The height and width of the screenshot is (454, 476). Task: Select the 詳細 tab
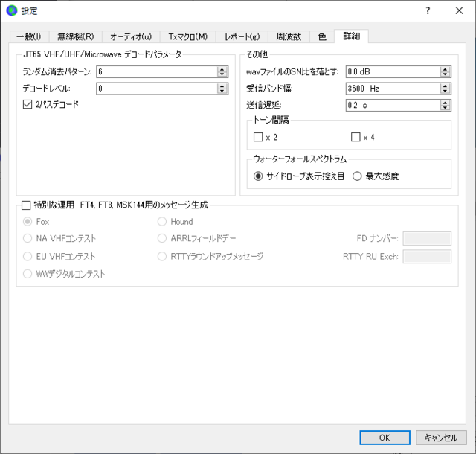tap(352, 36)
